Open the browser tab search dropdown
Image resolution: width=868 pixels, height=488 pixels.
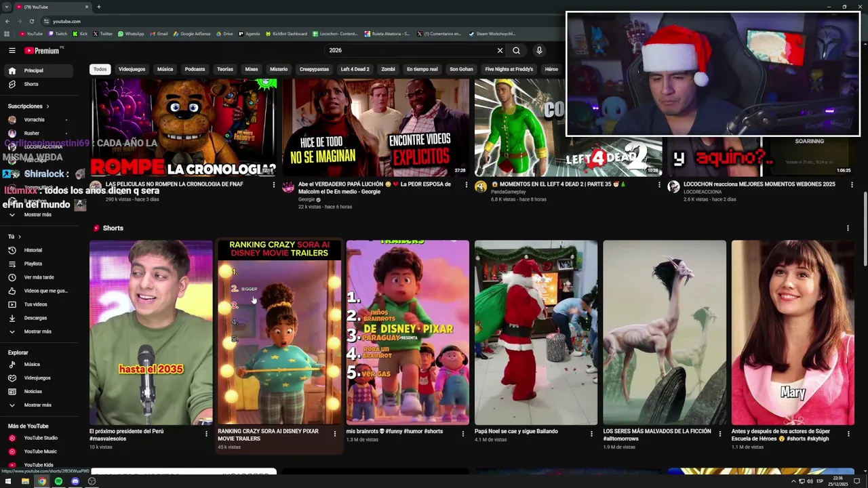(6, 7)
